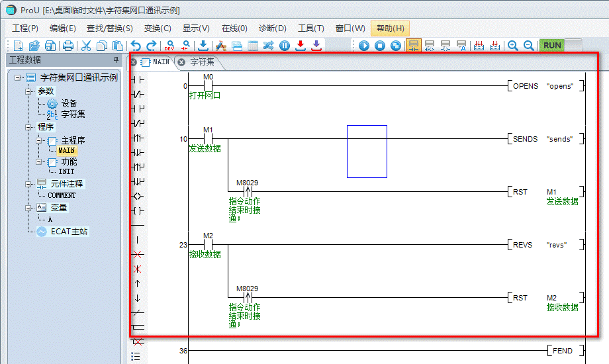Select 字符集 under 参数 in tree
The image size is (609, 364).
point(73,114)
